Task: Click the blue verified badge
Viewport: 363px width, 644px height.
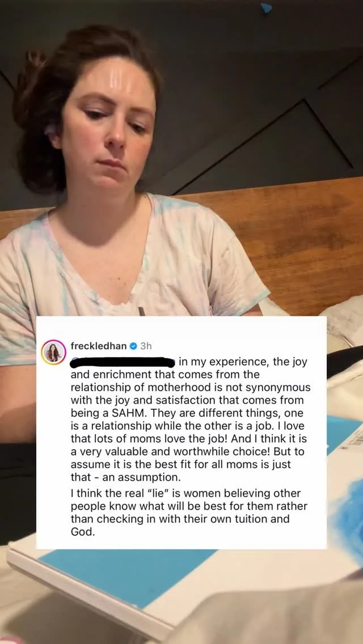Action: point(133,346)
